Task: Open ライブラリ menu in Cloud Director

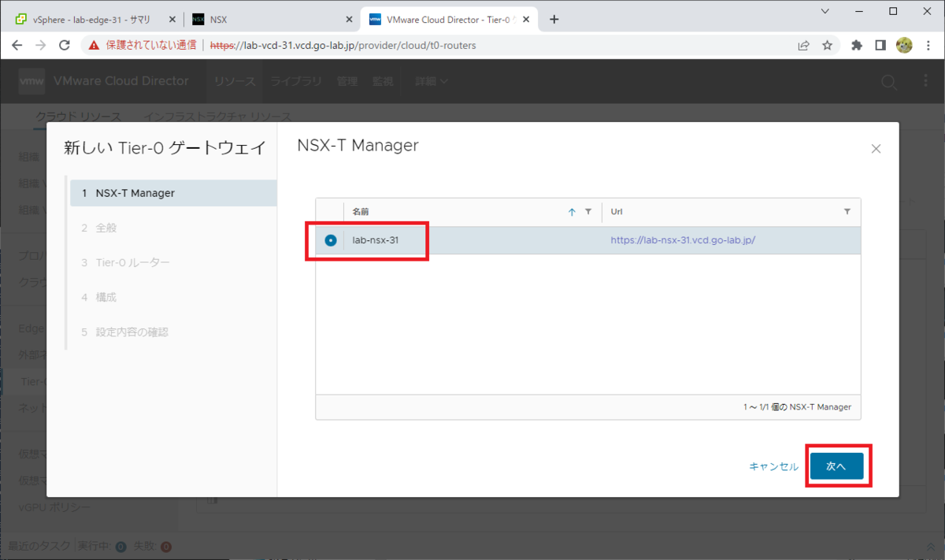Action: click(296, 81)
